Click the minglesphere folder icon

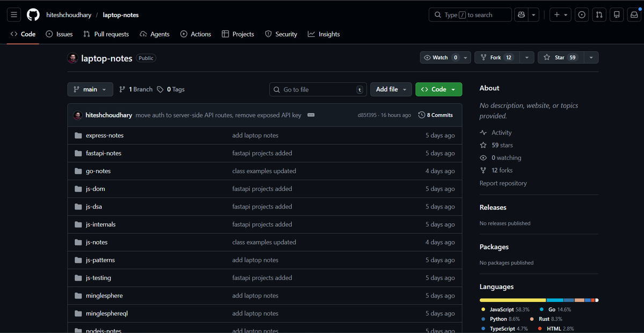pyautogui.click(x=78, y=295)
